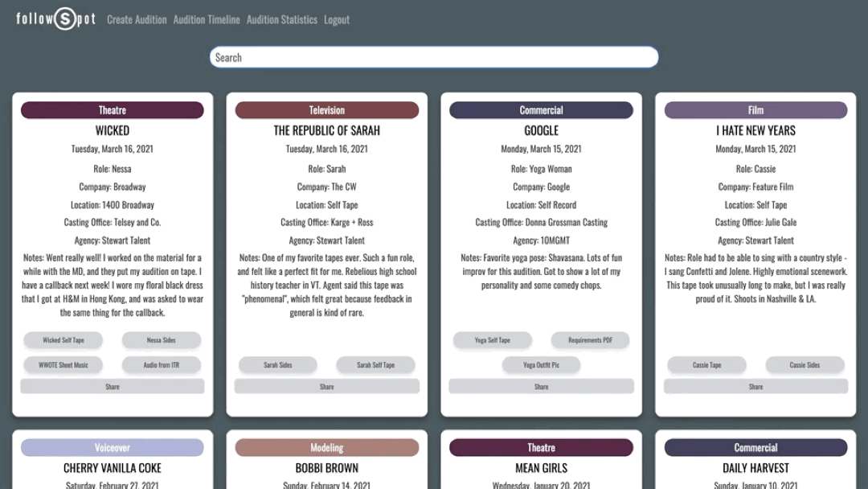Open the Yoga Outfit Pic attachment
868x489 pixels.
click(541, 365)
